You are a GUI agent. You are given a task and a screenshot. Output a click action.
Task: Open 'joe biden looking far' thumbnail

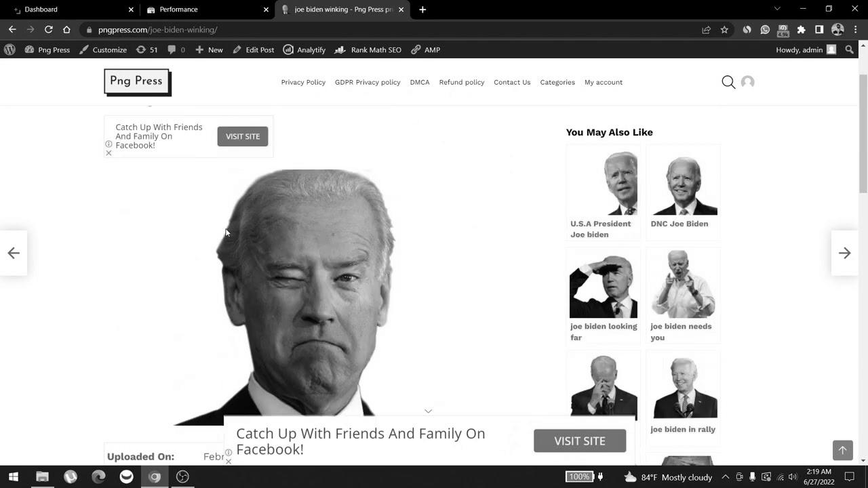[603, 287]
